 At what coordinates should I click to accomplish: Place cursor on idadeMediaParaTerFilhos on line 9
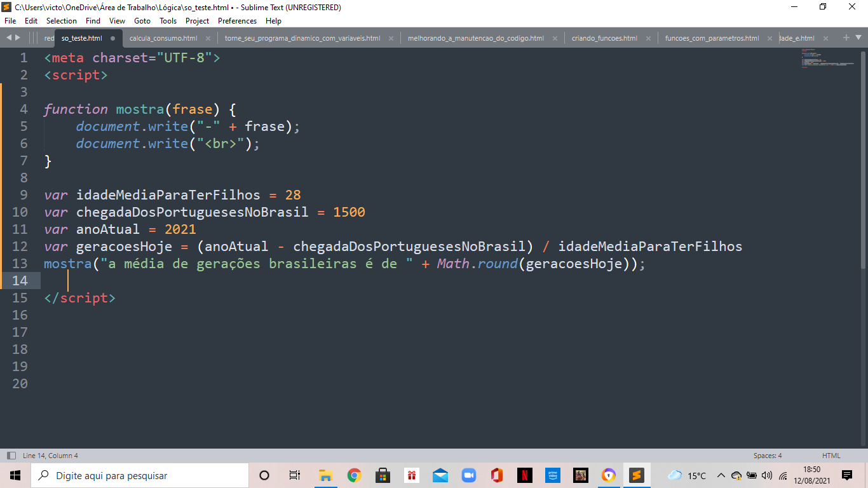168,194
